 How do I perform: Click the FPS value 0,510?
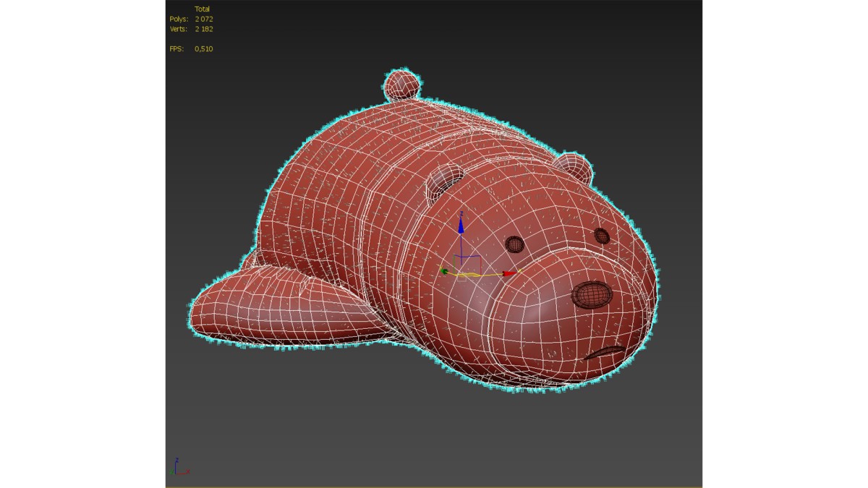click(204, 49)
